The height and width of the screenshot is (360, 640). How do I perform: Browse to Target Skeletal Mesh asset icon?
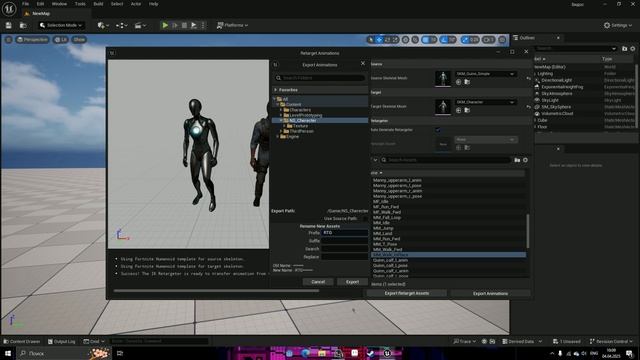467,110
